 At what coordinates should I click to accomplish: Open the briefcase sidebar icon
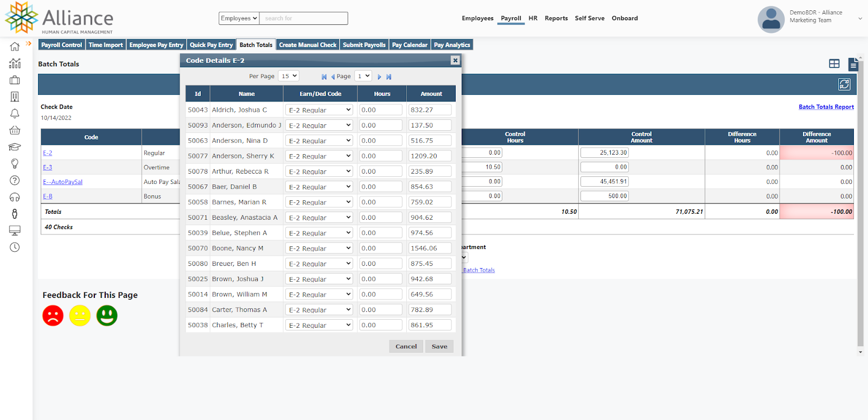(15, 80)
